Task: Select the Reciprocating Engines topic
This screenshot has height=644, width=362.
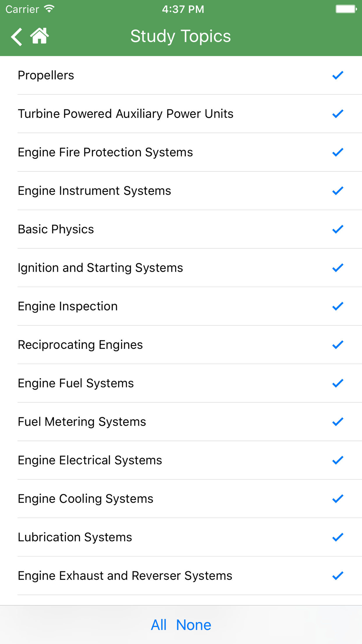Action: [x=181, y=345]
